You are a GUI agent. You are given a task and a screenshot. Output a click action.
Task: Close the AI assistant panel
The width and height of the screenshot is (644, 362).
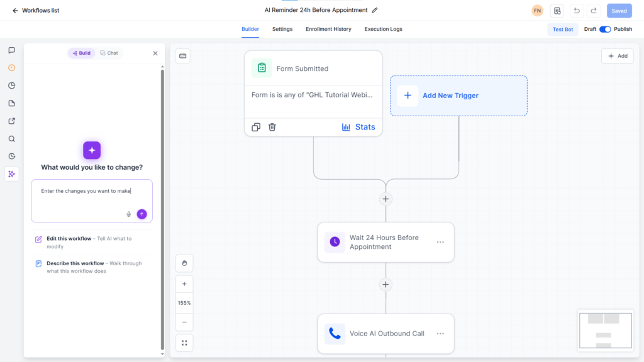(155, 53)
